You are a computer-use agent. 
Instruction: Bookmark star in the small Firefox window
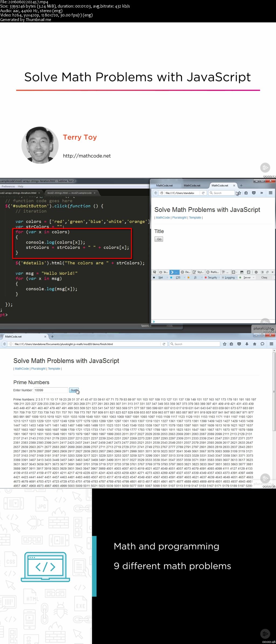[x=239, y=193]
